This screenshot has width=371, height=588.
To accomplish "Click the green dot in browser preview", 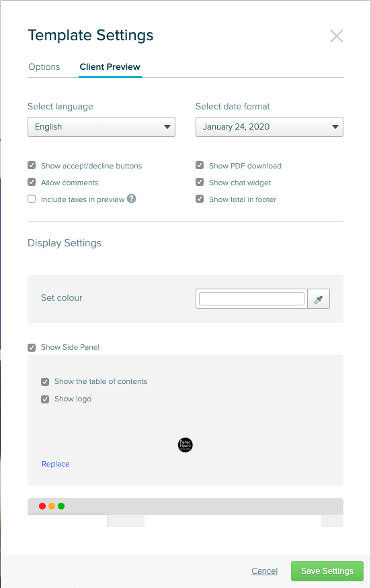I will (x=61, y=506).
